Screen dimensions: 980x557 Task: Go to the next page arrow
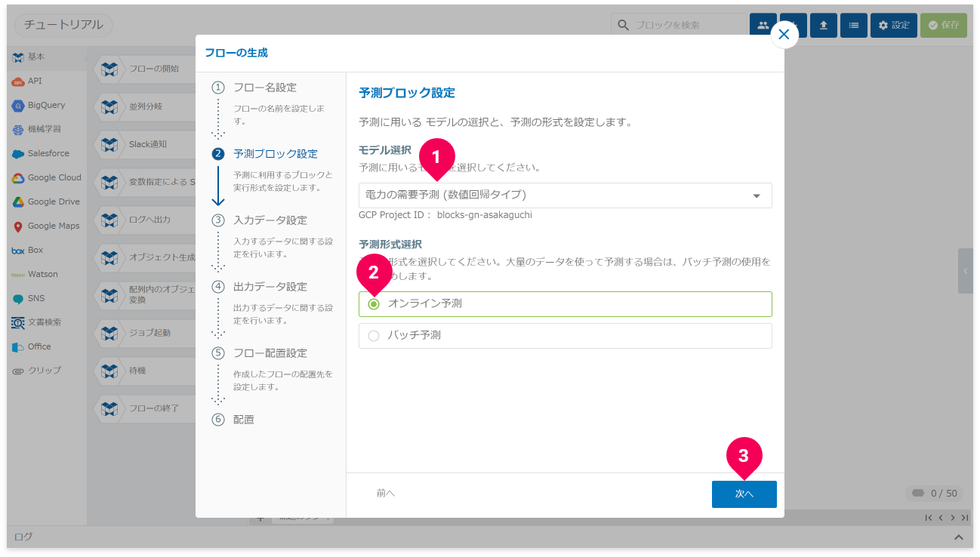[x=953, y=518]
